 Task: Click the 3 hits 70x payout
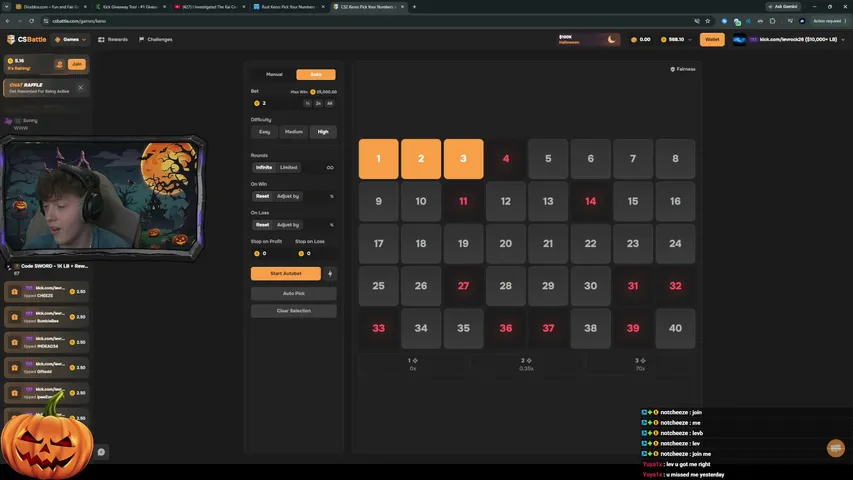pos(640,364)
